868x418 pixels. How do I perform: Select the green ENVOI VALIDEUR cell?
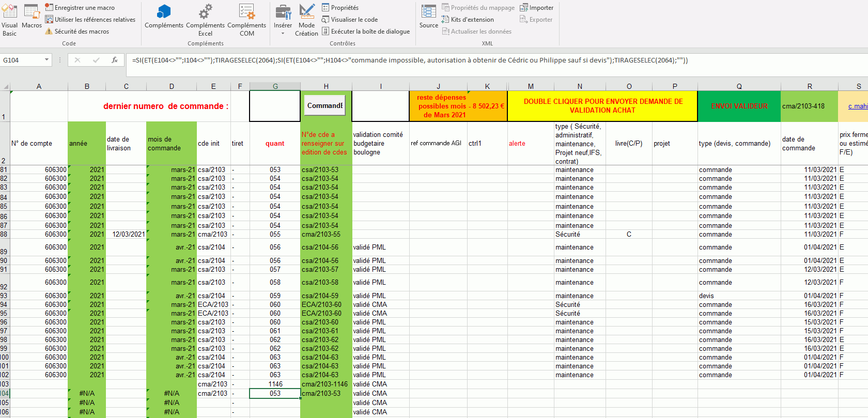coord(739,106)
